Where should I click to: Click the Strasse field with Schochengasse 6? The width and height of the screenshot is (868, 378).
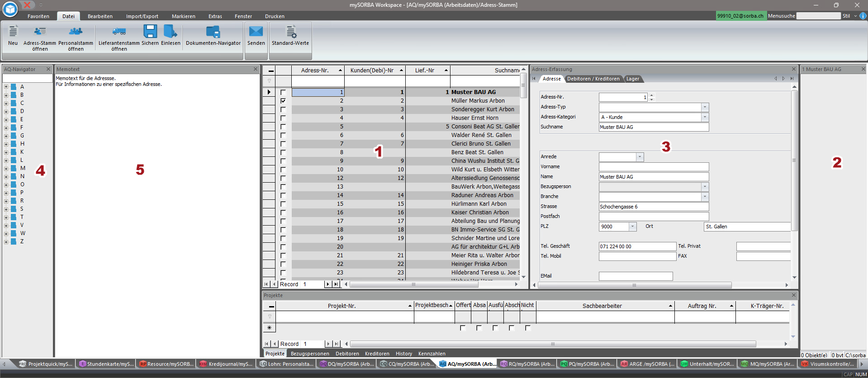coord(654,207)
